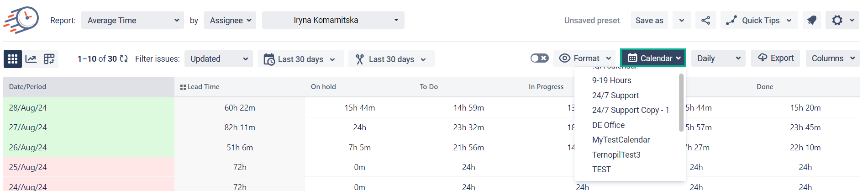Open the settings gear menu

(x=842, y=21)
